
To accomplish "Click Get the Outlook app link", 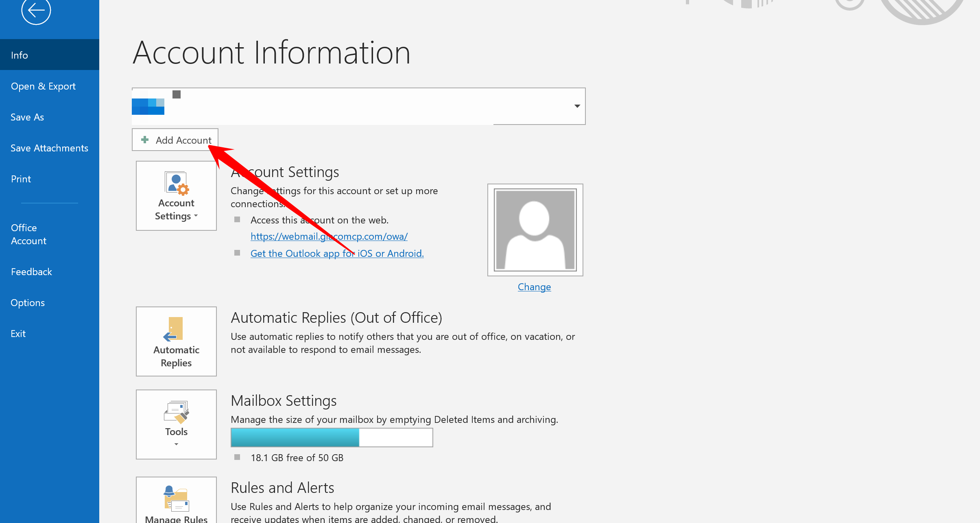I will [x=337, y=254].
